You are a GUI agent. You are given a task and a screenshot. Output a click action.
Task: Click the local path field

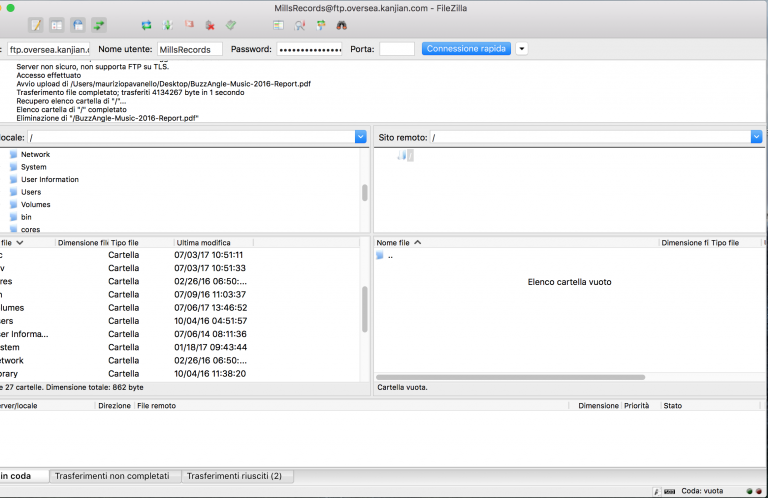(191, 138)
